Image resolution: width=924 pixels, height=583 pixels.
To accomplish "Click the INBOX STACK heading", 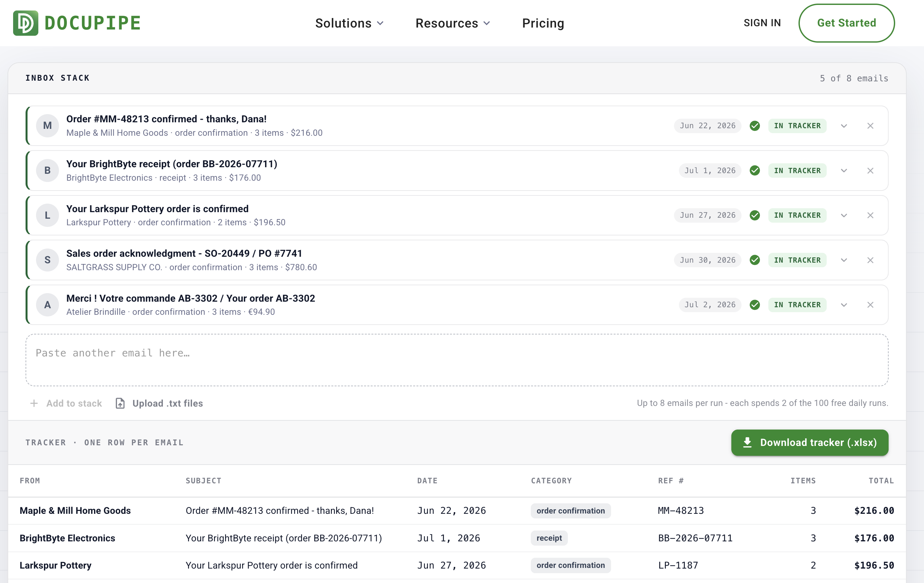I will pos(58,78).
